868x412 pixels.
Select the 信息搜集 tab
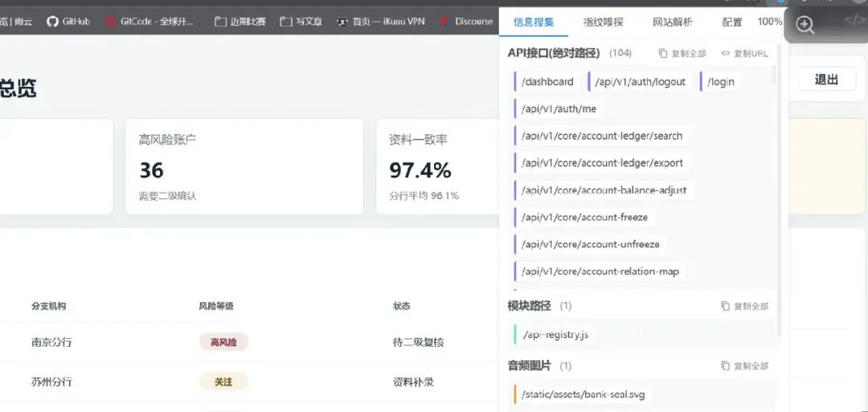coord(534,22)
